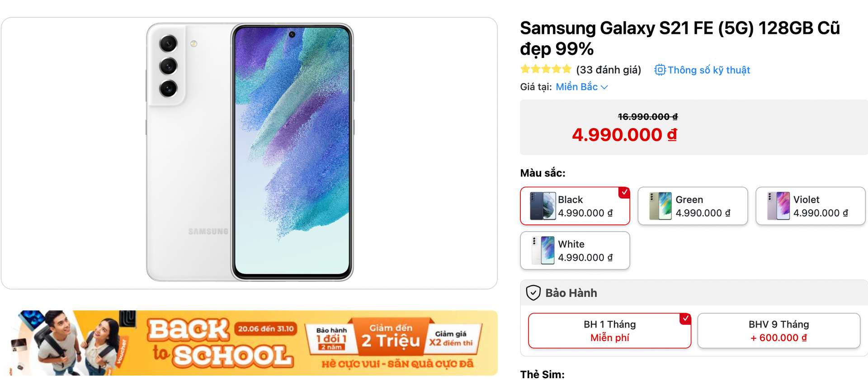Click the Violet phone color thumbnail
Image resolution: width=868 pixels, height=380 pixels.
click(x=778, y=206)
